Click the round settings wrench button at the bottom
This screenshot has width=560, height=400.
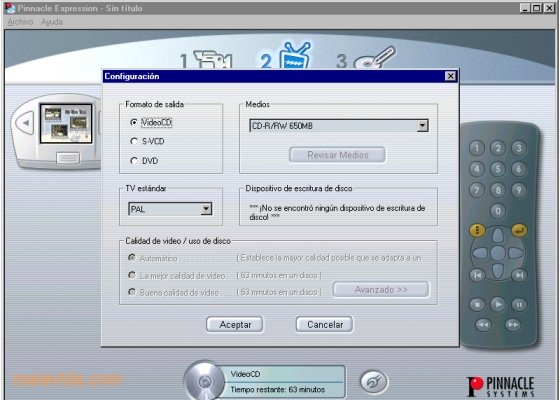[x=374, y=382]
